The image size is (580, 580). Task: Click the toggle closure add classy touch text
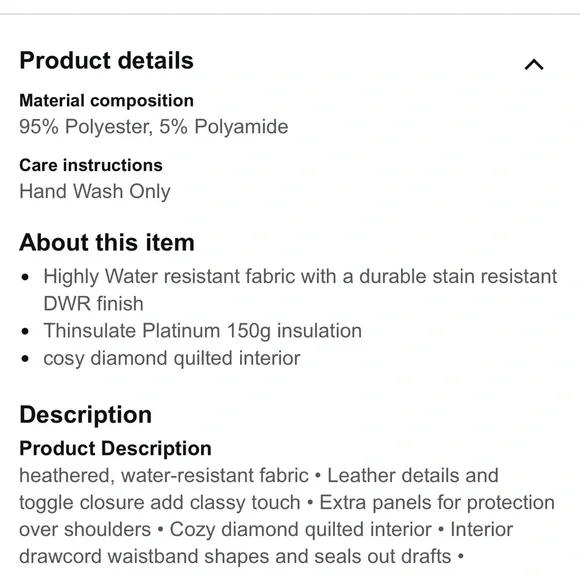point(160,503)
